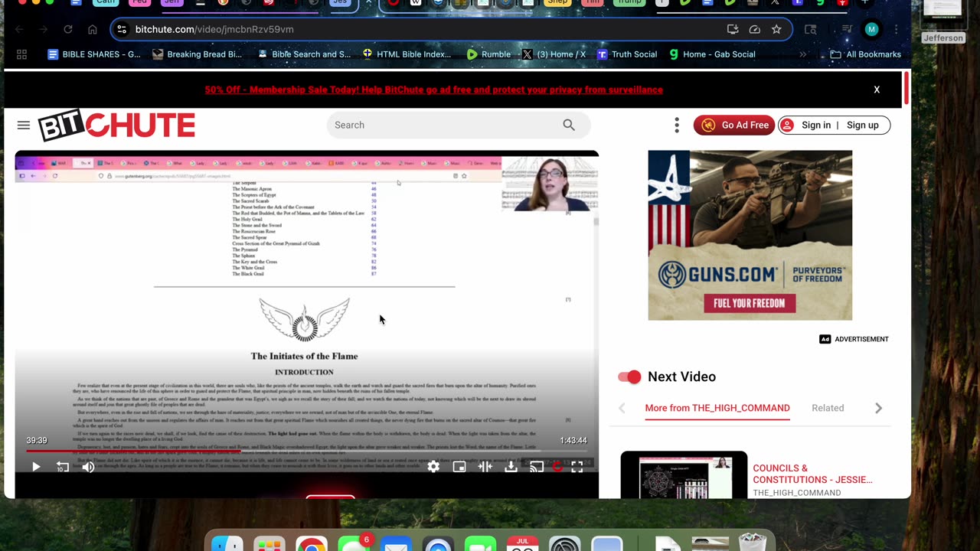Image resolution: width=980 pixels, height=551 pixels.
Task: Seek on the video progress bar
Action: pyautogui.click(x=306, y=451)
